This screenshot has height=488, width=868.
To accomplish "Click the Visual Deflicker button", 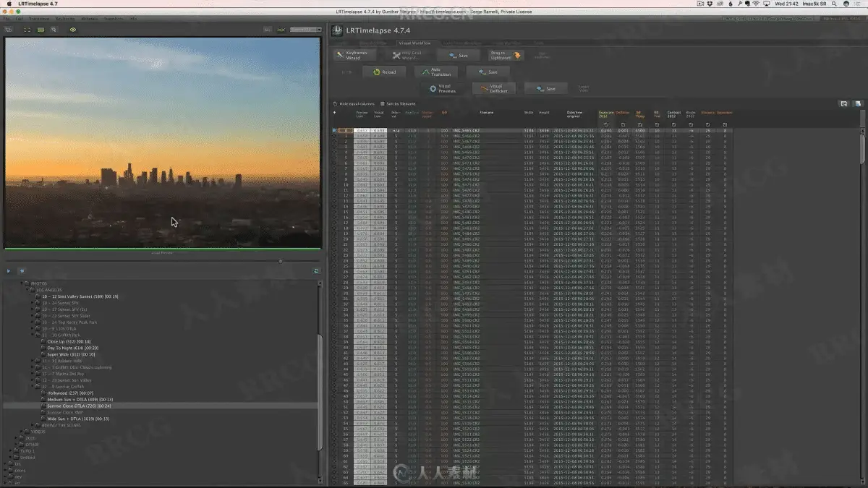I will [x=494, y=89].
